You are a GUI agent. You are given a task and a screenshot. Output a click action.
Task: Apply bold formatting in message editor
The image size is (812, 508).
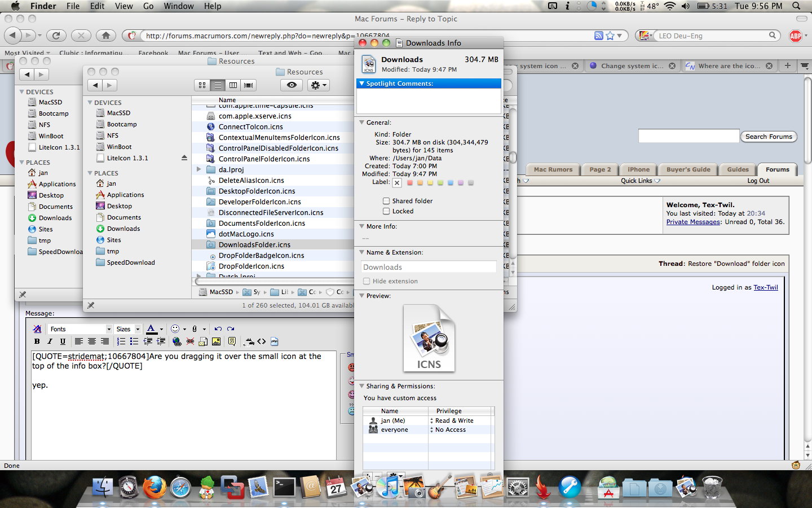point(37,341)
